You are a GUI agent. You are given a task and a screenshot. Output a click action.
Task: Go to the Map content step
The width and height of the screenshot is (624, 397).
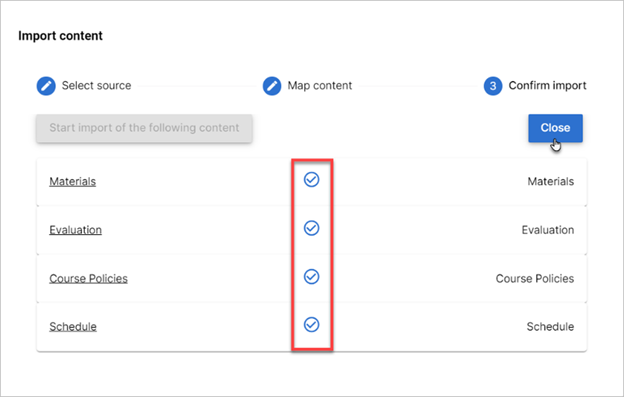click(x=320, y=86)
